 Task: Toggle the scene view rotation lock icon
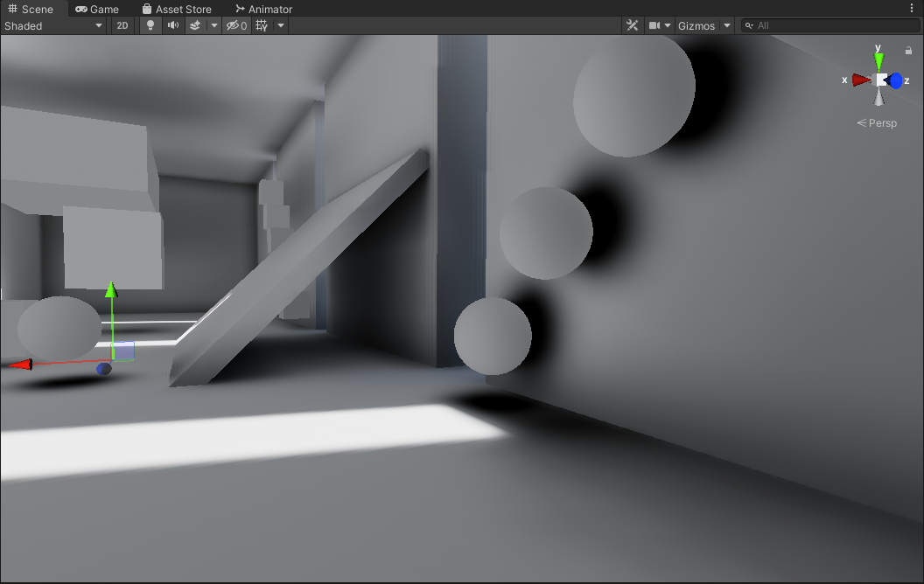908,51
